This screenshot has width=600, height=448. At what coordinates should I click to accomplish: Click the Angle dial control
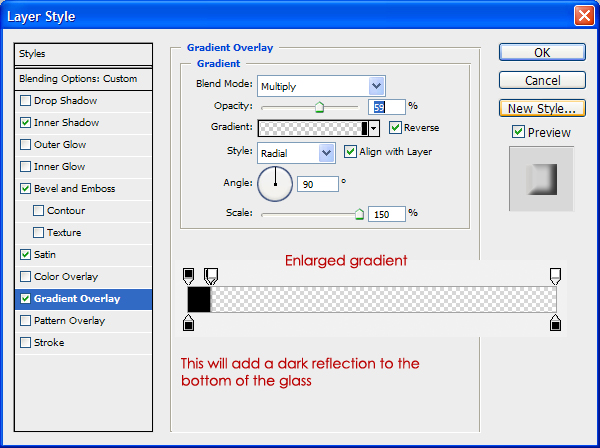(275, 184)
